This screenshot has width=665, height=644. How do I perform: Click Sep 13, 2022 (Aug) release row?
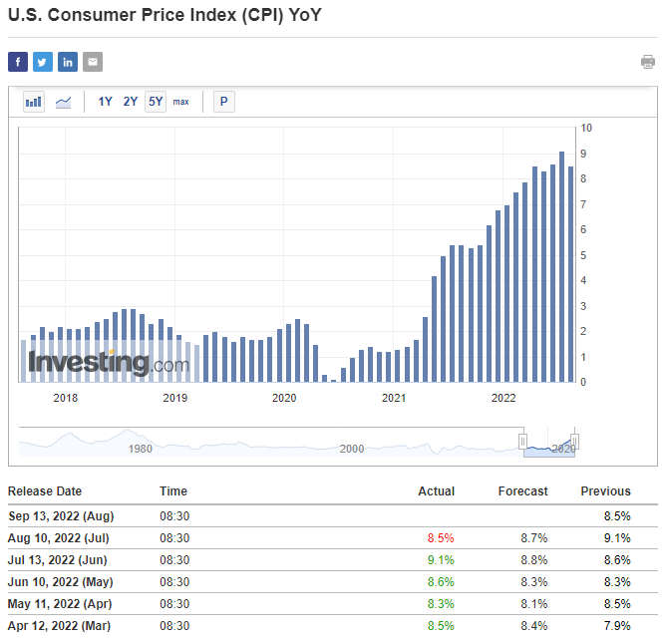(x=333, y=516)
